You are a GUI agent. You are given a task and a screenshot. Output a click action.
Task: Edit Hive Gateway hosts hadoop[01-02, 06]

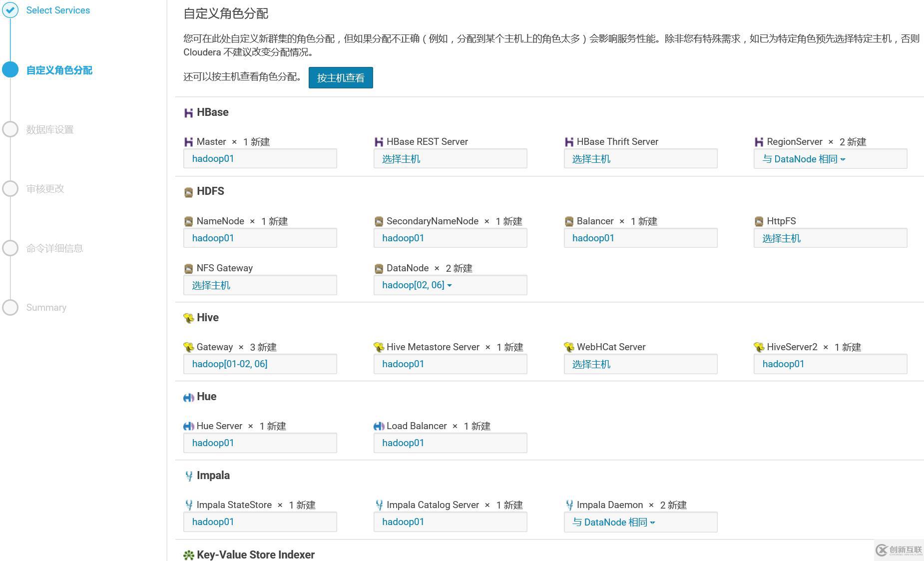pos(260,364)
